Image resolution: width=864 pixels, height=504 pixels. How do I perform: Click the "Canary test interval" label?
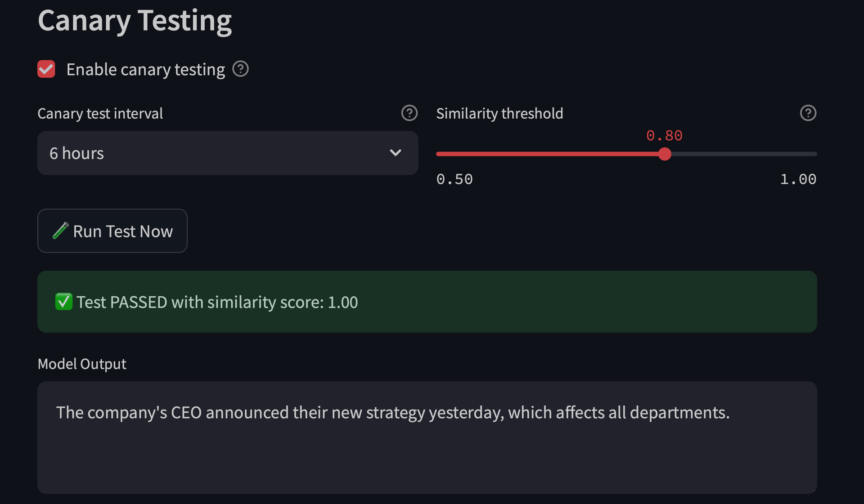(100, 114)
